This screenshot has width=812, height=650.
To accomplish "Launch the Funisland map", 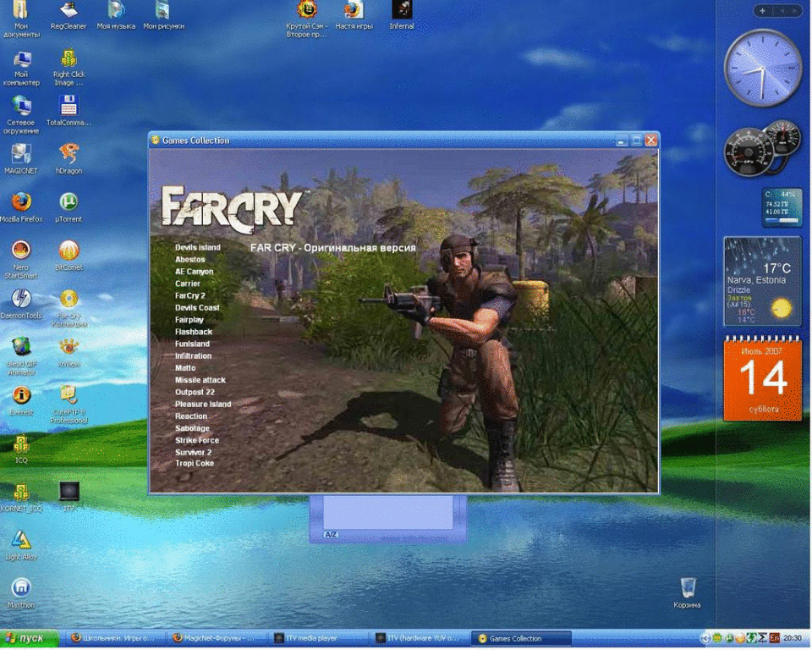I will [192, 344].
